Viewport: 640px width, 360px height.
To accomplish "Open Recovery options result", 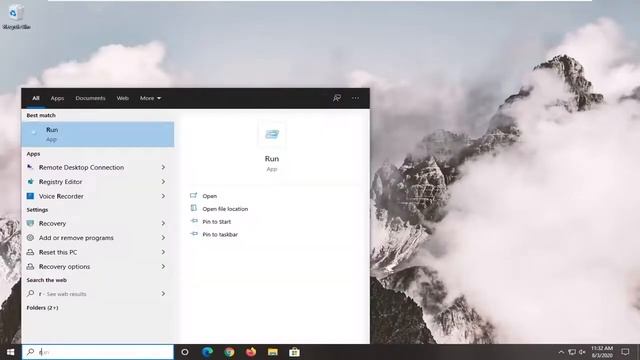I will click(x=64, y=267).
